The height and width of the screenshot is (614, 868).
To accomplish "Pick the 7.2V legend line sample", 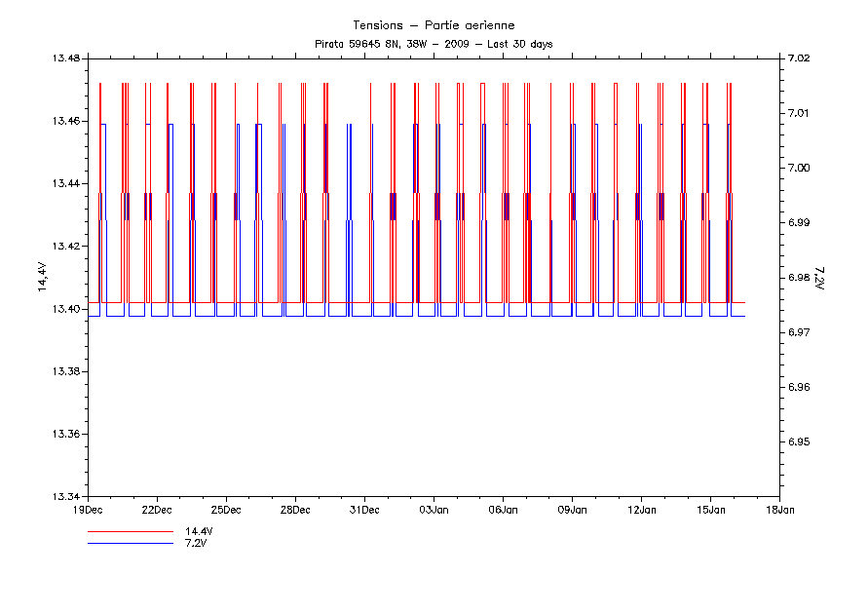I will tap(131, 543).
